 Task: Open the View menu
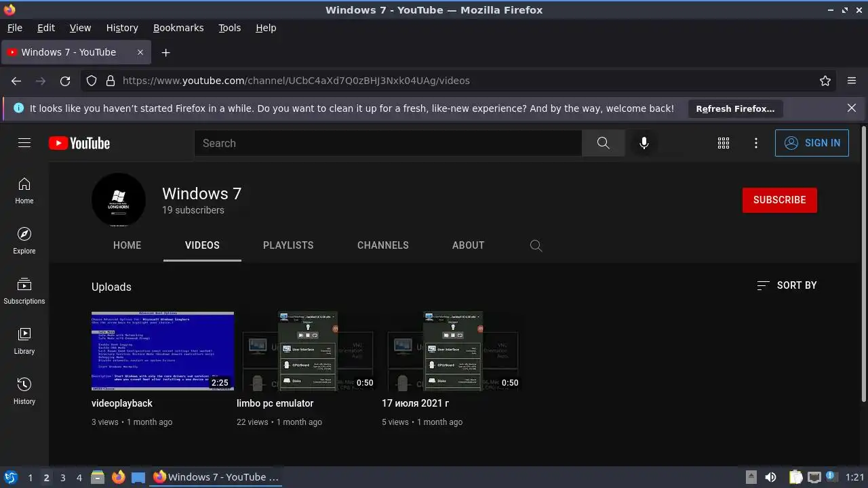coord(80,28)
